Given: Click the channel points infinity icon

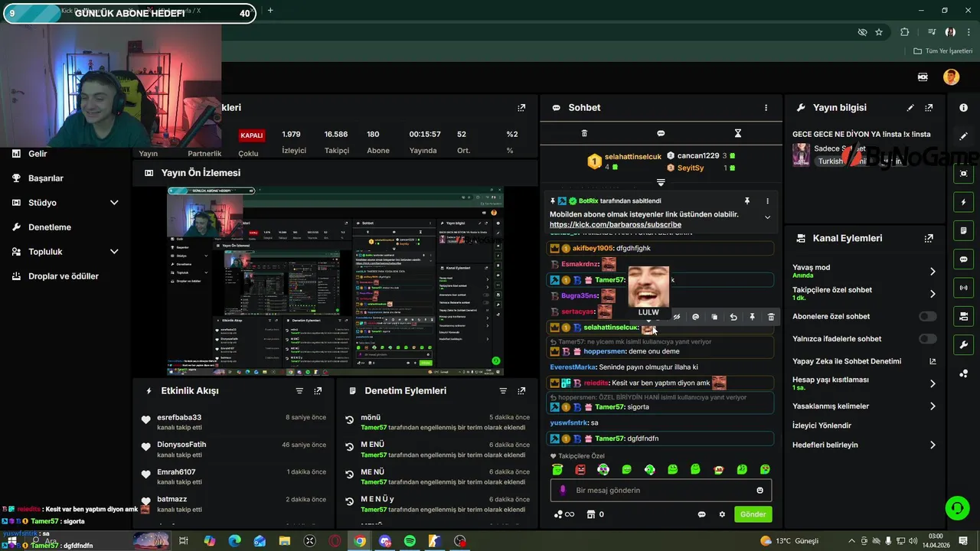Looking at the screenshot, I should pyautogui.click(x=564, y=514).
